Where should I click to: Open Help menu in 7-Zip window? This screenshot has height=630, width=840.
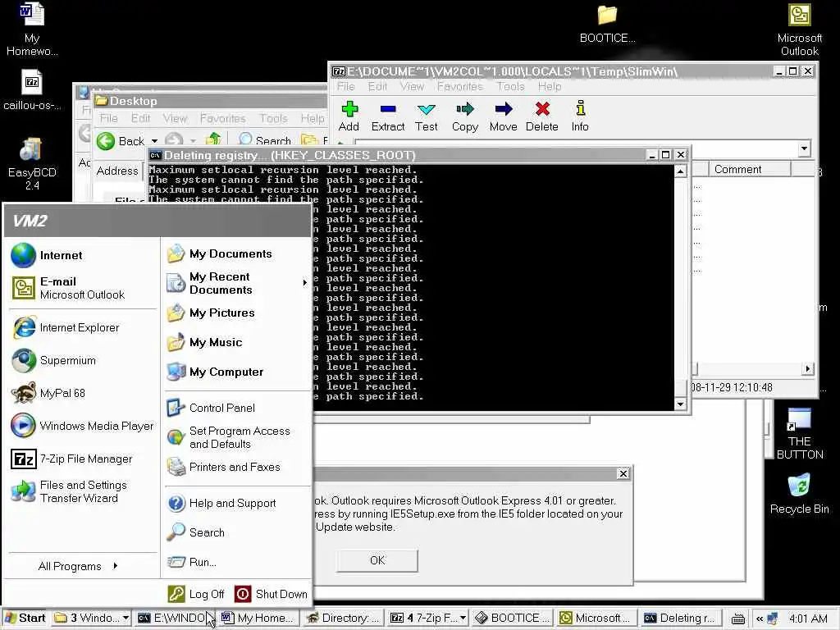click(550, 86)
